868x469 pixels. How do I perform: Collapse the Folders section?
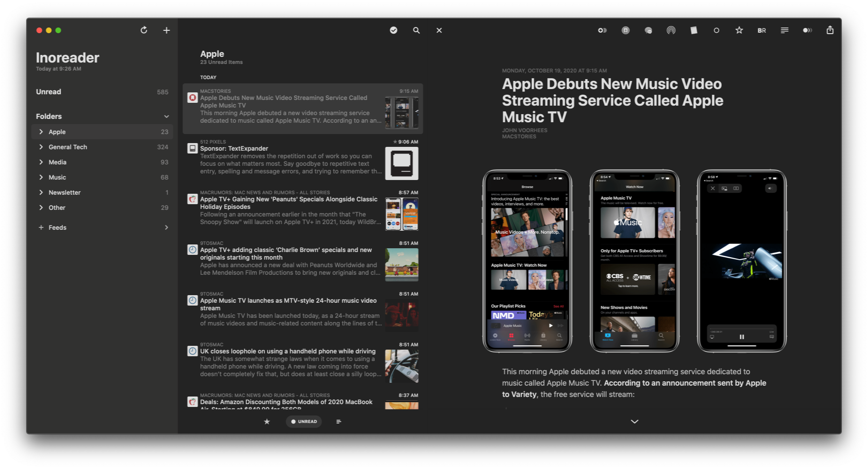(166, 116)
